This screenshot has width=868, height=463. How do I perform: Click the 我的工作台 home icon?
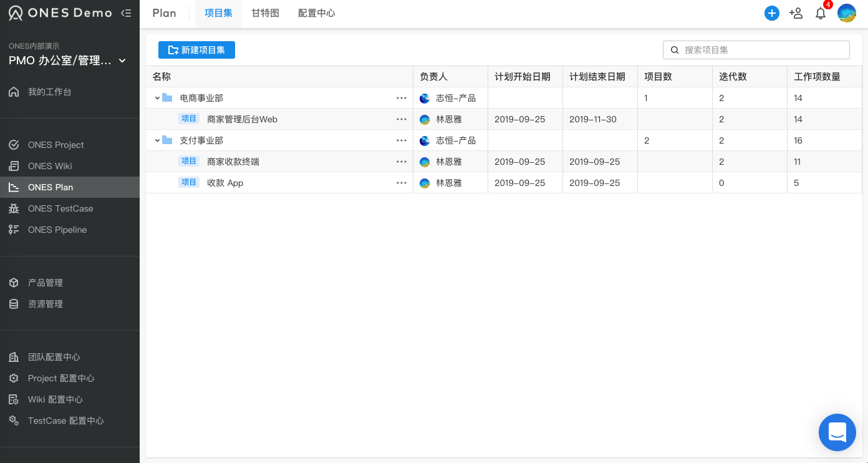pos(14,92)
